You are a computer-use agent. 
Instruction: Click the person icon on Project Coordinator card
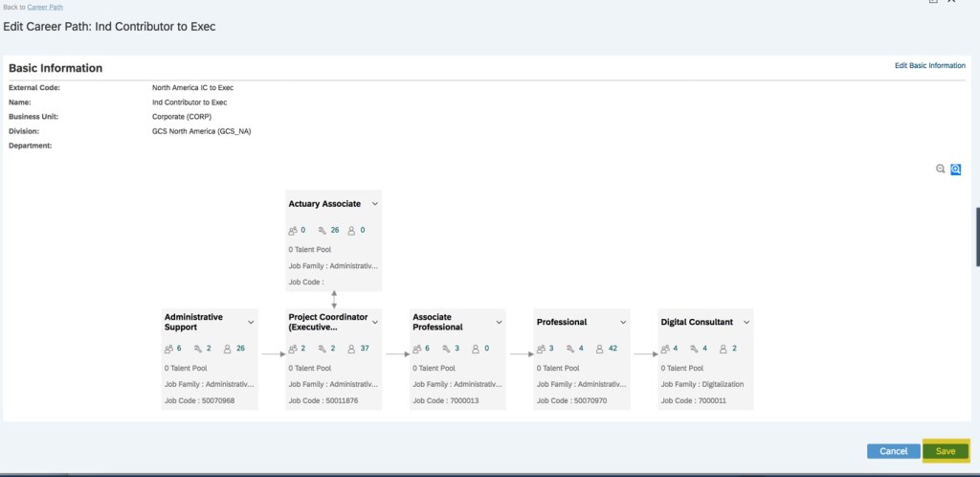[351, 350]
